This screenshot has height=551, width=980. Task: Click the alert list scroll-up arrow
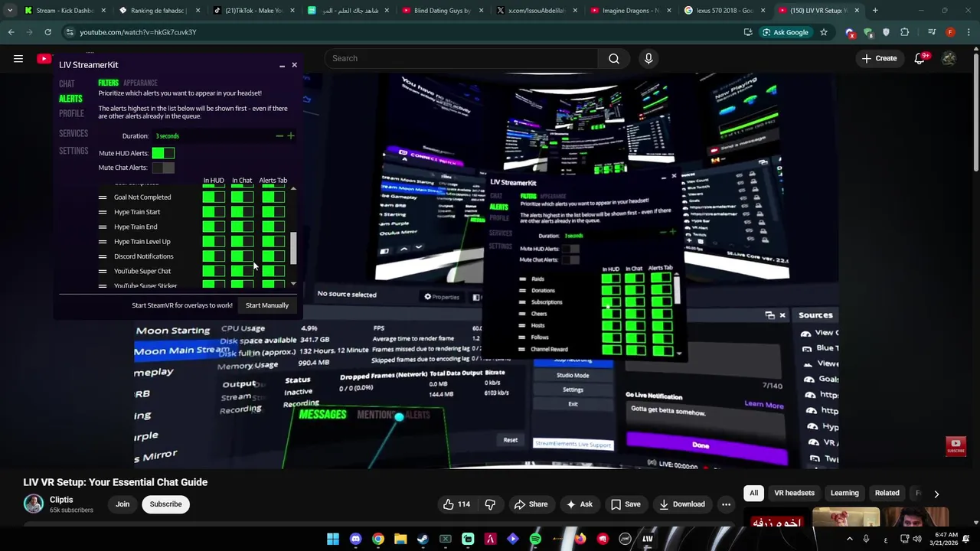[293, 189]
